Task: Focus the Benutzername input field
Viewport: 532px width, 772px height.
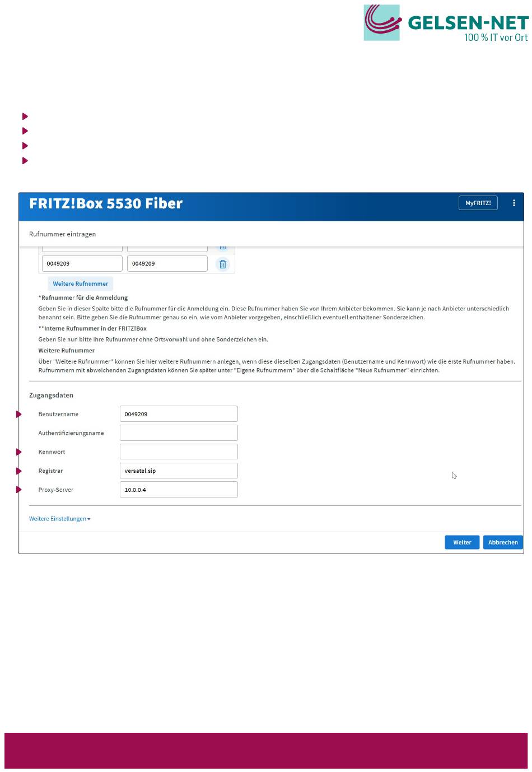Action: pyautogui.click(x=179, y=414)
